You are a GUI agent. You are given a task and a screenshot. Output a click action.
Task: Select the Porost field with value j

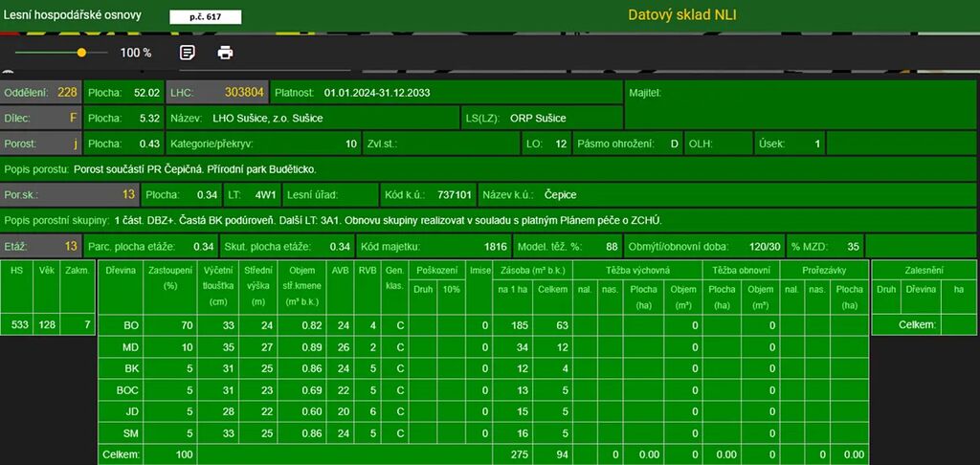[x=41, y=144]
